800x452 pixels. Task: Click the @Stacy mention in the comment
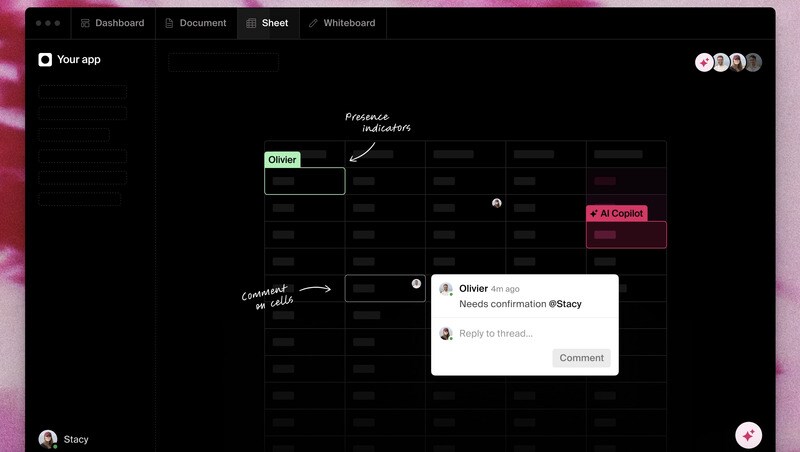565,304
